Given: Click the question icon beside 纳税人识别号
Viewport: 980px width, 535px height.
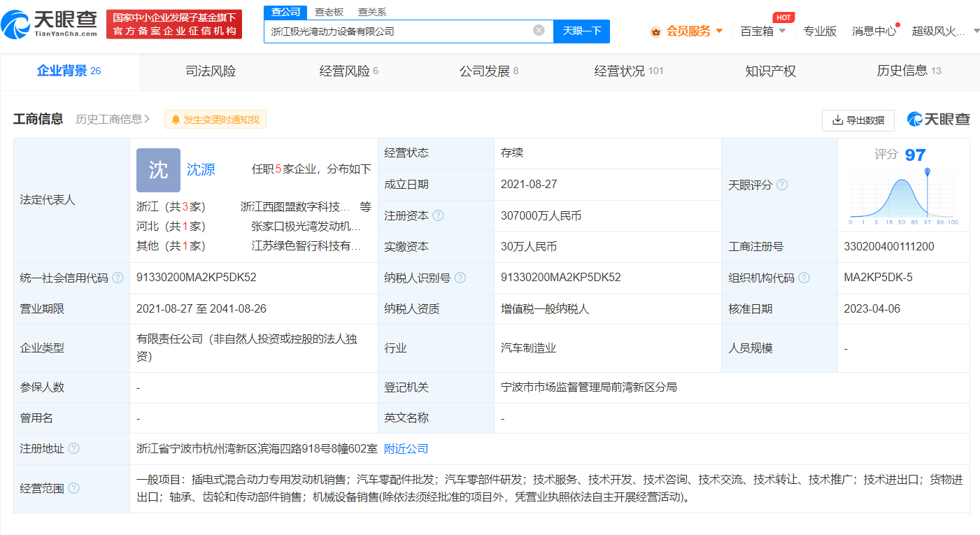Looking at the screenshot, I should coord(460,278).
